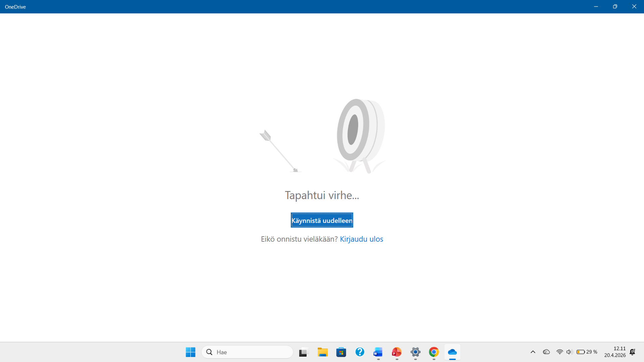Switch to PowerPoint in the taskbar

click(397, 352)
